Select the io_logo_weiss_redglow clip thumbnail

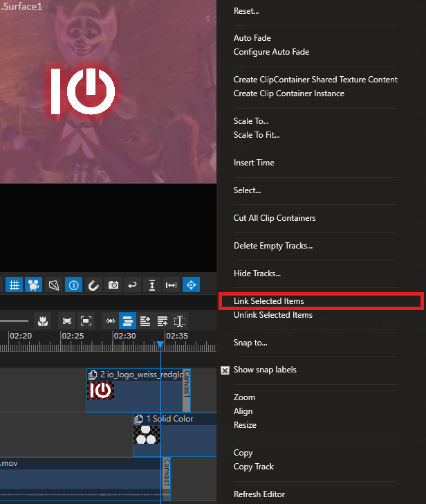coord(100,390)
